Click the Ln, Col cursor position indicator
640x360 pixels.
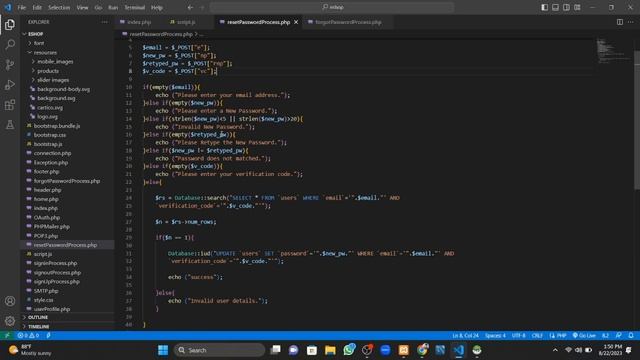pos(465,335)
